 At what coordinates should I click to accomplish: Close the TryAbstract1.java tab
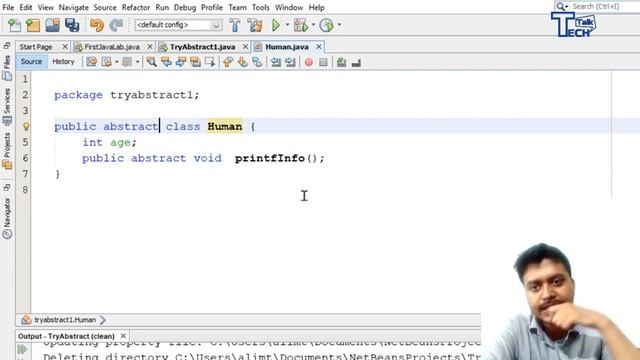[245, 47]
